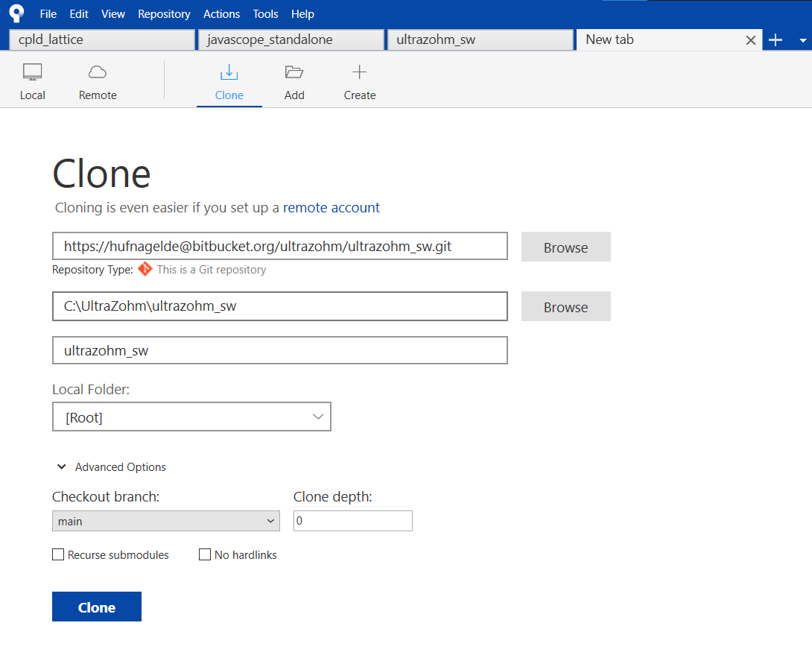Switch to the Local repositories view

[33, 80]
